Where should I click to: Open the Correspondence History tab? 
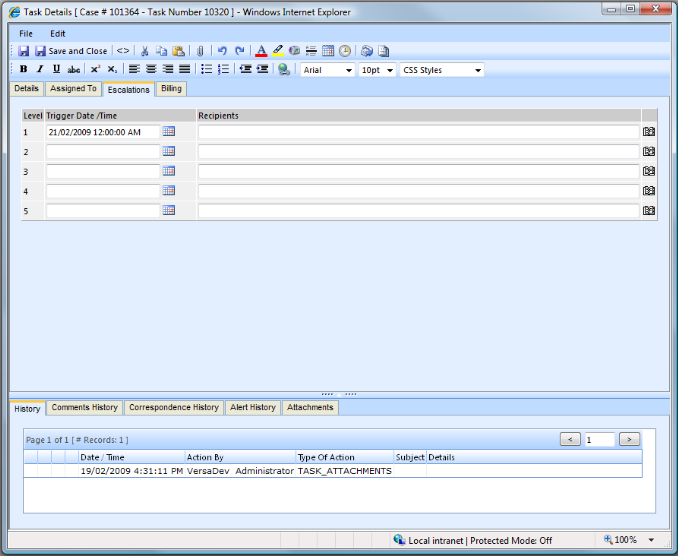click(174, 407)
